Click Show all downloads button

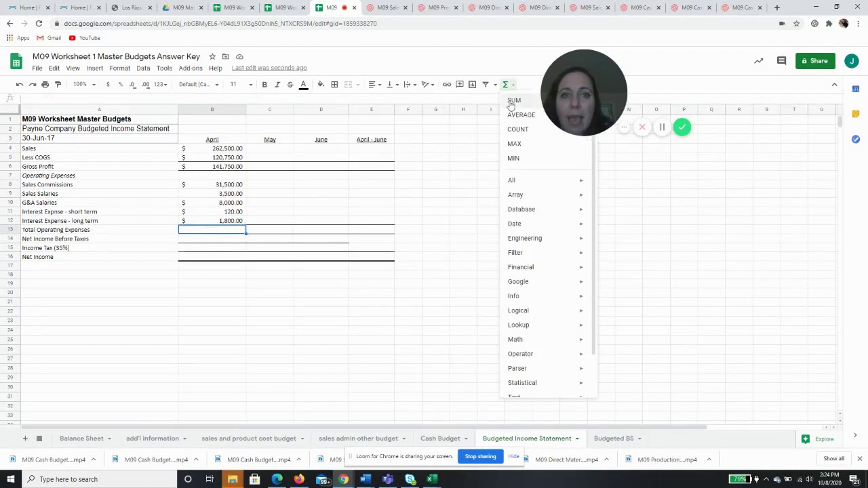coord(833,459)
